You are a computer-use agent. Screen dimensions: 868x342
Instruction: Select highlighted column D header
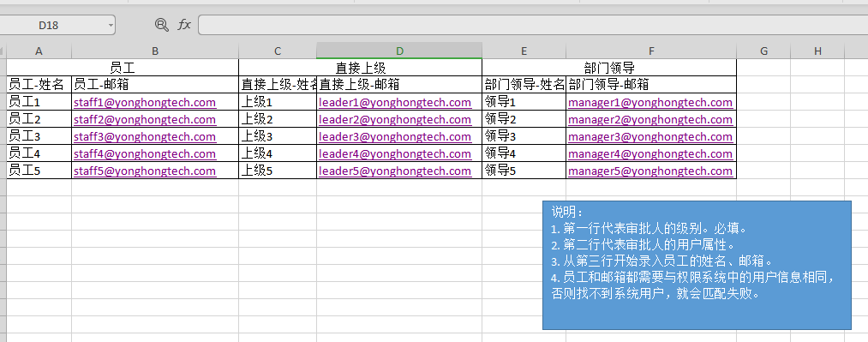tap(399, 51)
